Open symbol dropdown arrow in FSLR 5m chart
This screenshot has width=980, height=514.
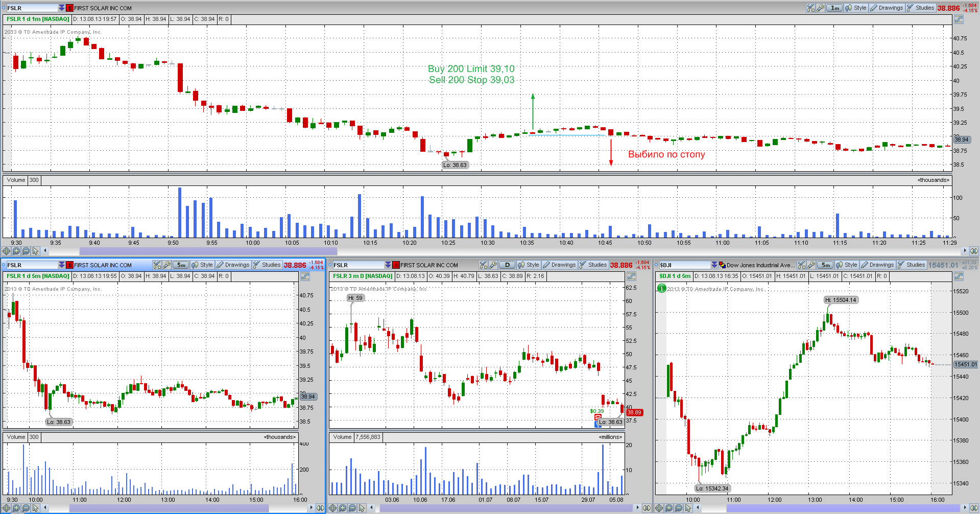click(x=62, y=265)
